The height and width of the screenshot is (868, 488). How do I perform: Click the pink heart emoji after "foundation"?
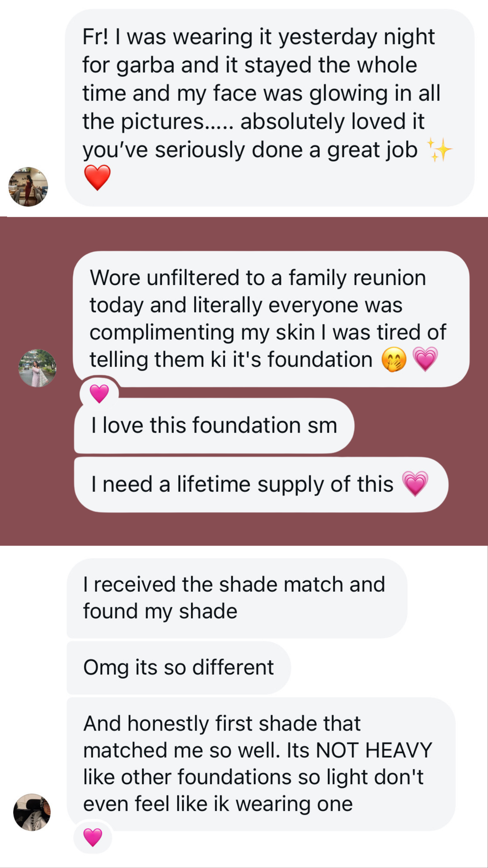[x=425, y=359]
